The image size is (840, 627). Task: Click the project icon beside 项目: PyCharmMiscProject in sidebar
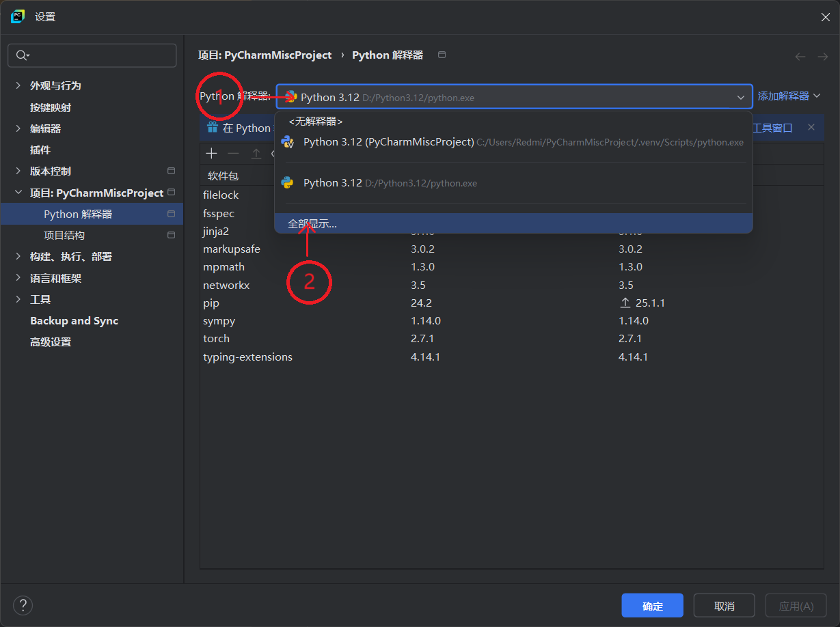(171, 192)
